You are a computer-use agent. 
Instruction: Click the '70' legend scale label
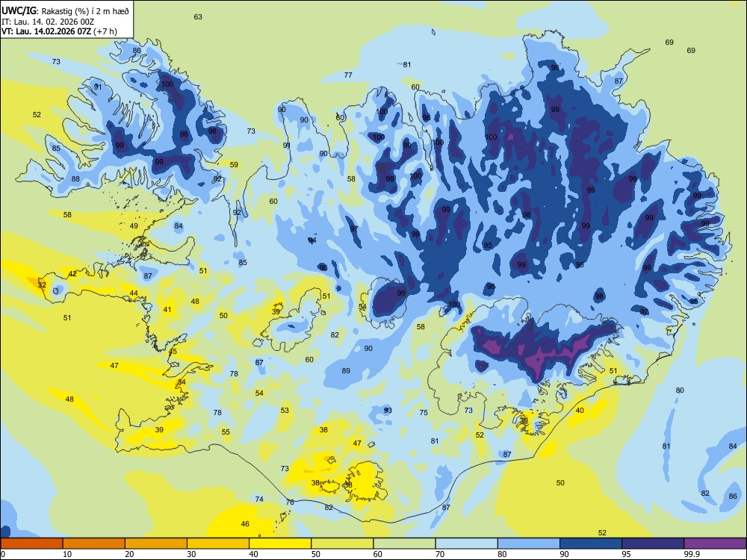coord(440,554)
